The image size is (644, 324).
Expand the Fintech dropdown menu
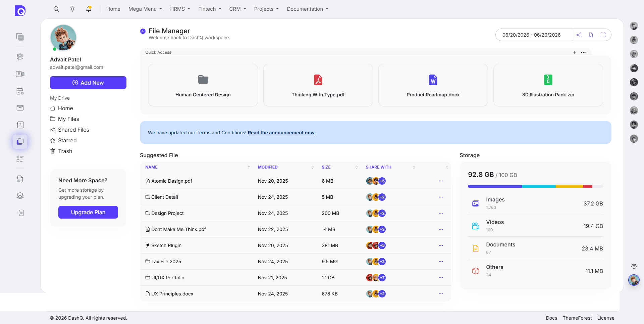coord(210,9)
